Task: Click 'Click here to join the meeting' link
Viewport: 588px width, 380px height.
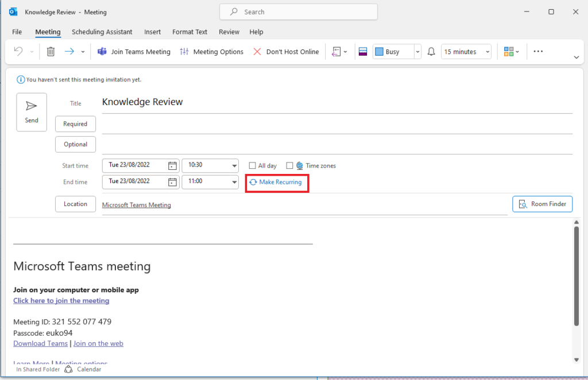Action: pyautogui.click(x=61, y=301)
